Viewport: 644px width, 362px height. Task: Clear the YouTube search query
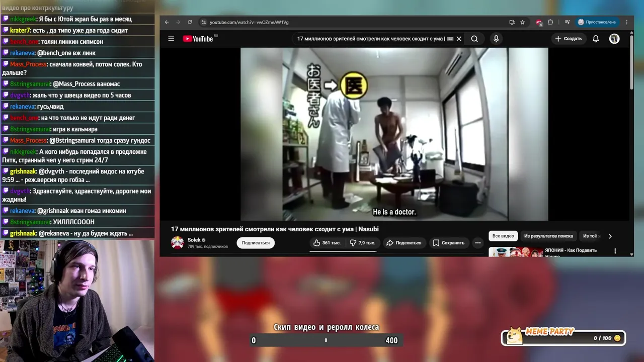[459, 39]
